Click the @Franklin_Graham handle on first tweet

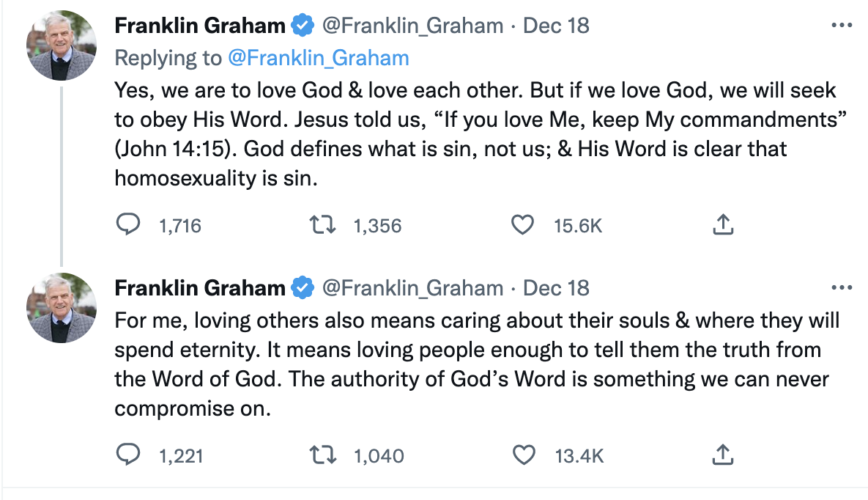412,26
